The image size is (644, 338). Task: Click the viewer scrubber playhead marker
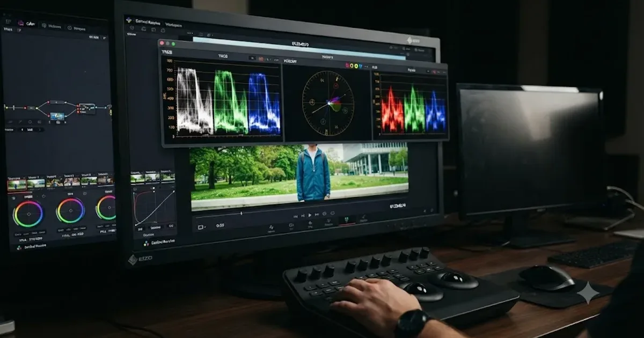tap(241, 213)
